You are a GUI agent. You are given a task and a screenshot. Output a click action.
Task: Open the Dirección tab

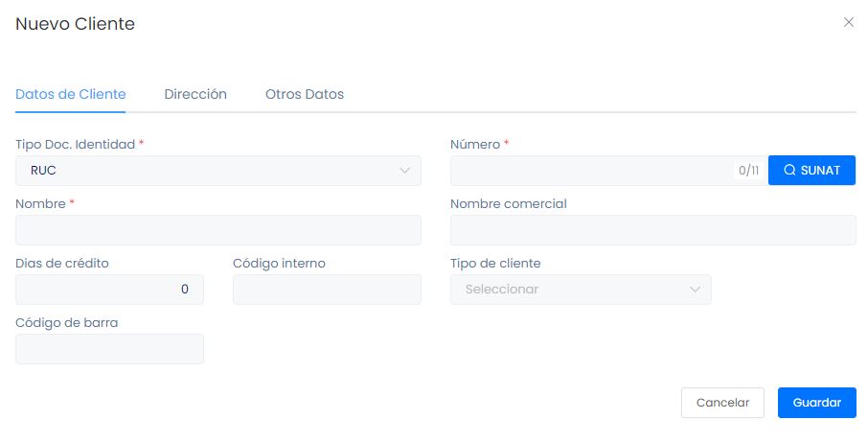(195, 95)
